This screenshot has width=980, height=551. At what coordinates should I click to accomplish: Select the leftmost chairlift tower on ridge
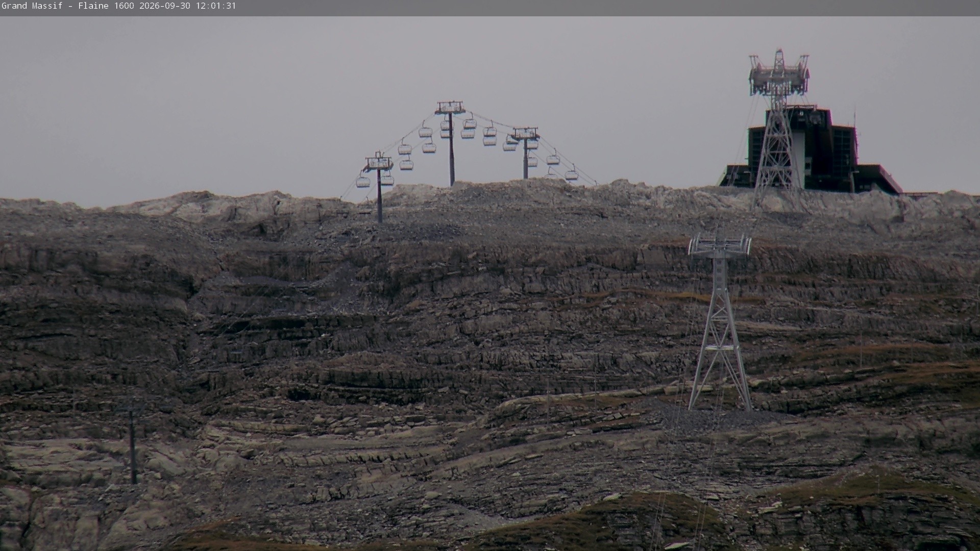point(379,187)
